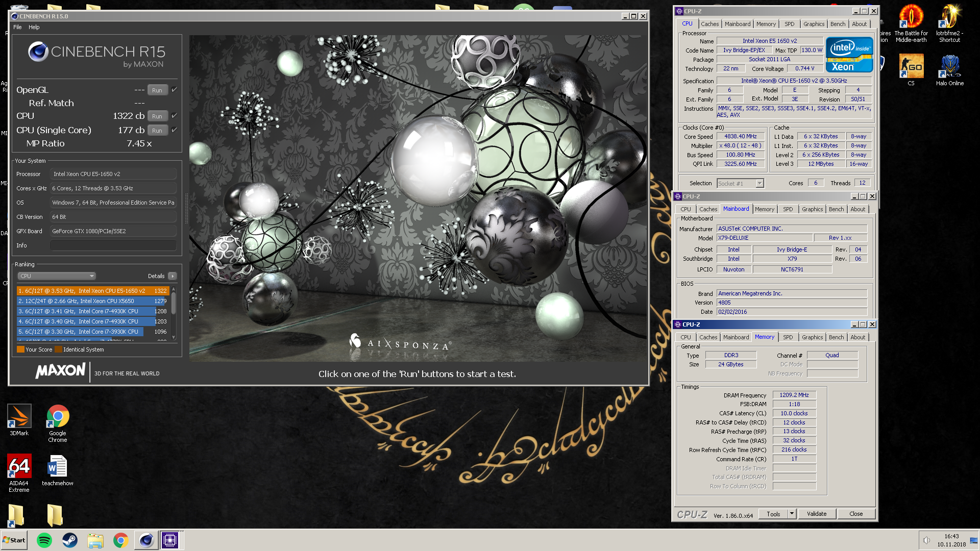This screenshot has width=980, height=551.
Task: Run the OpenGL benchmark
Action: [x=157, y=90]
